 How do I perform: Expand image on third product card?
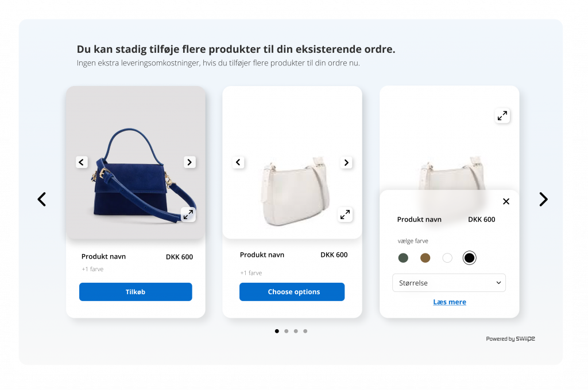point(502,116)
